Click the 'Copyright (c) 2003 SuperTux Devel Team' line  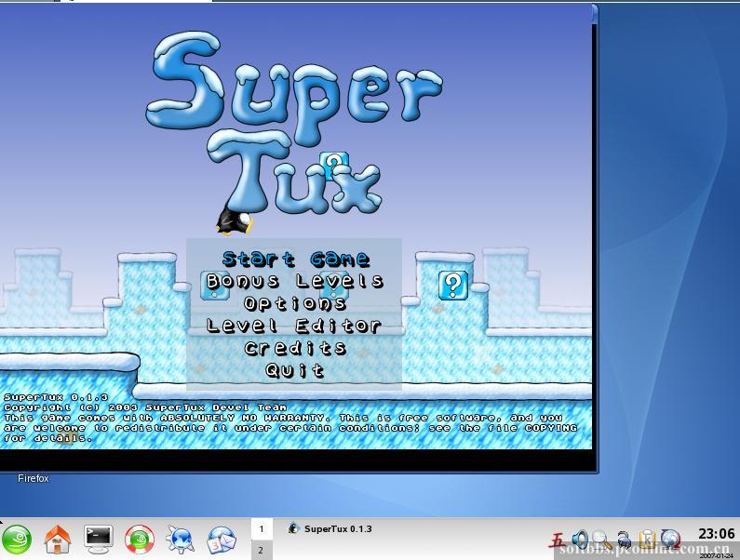[145, 407]
